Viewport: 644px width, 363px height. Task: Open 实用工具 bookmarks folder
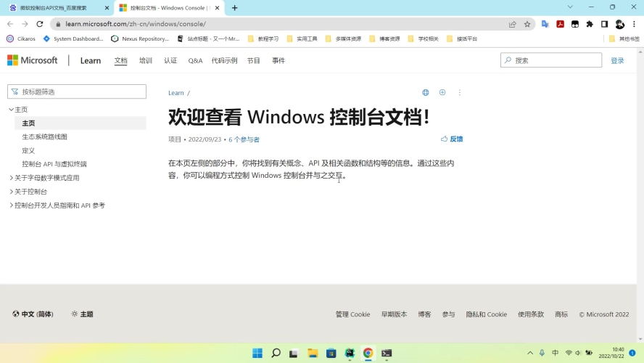[302, 38]
